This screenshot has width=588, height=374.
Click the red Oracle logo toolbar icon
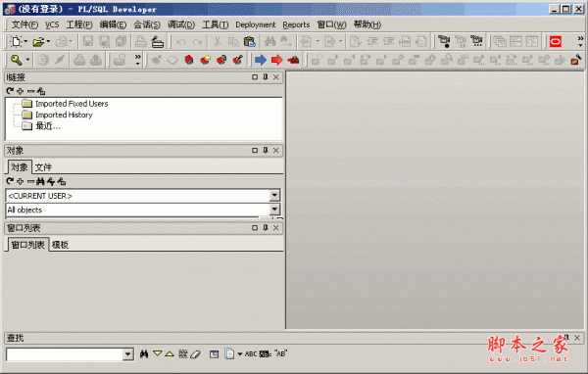(x=556, y=41)
